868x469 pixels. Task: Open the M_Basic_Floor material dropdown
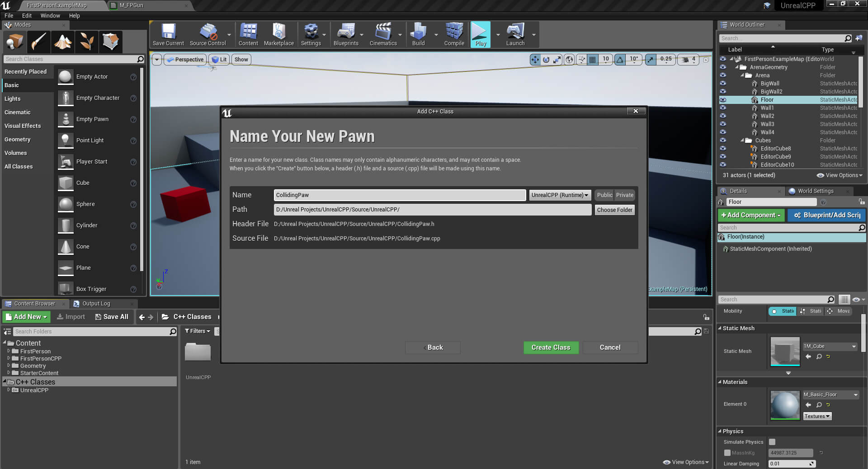[831, 395]
